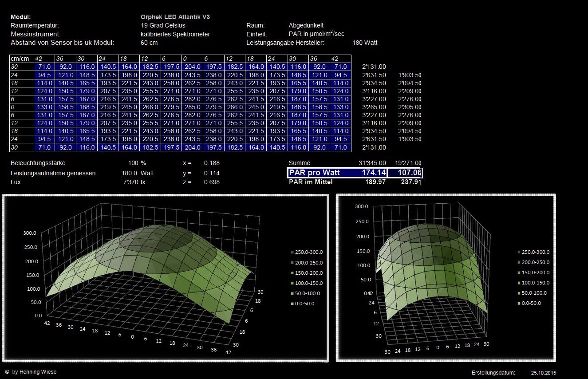Click the center table cell 285.0

193,107
